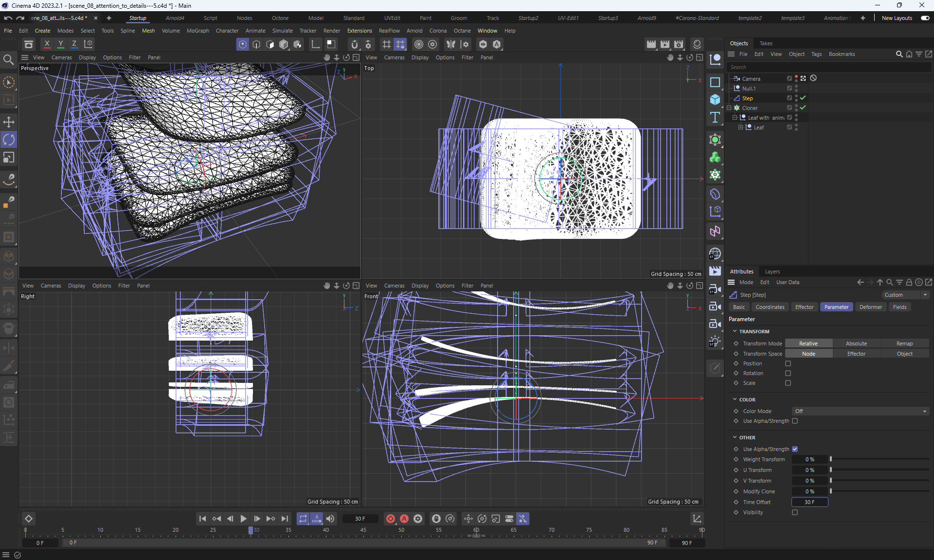Click the Cube primitive icon

tap(715, 100)
